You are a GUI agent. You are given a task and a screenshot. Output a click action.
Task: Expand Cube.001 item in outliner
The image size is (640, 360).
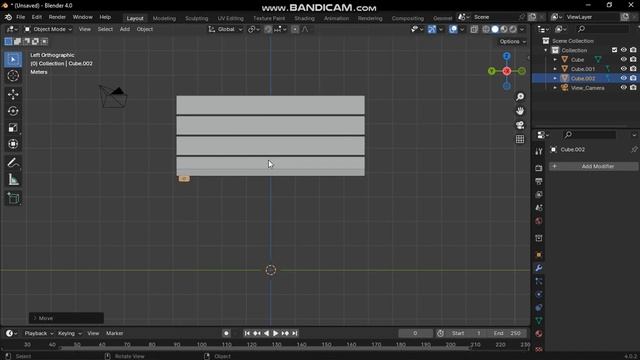click(x=555, y=69)
